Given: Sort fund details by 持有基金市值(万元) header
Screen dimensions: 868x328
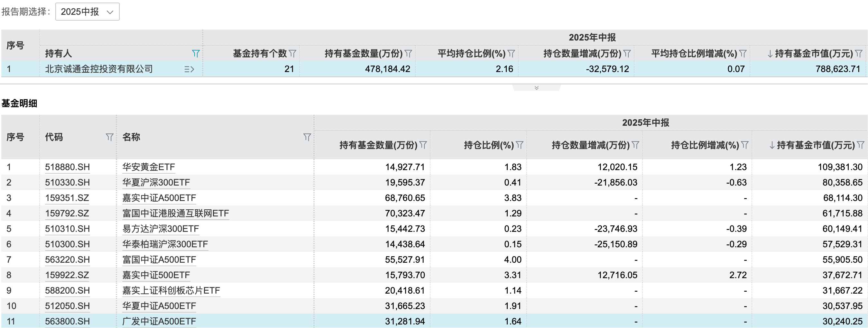Looking at the screenshot, I should (816, 145).
